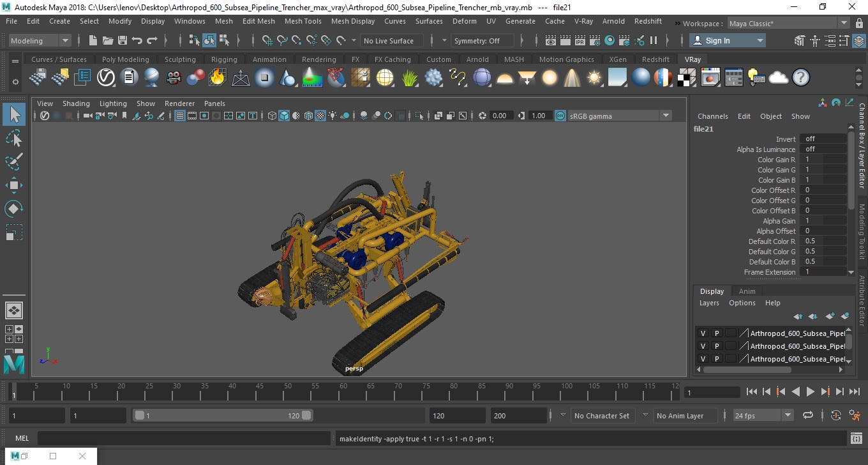Create a V-Ray dome light from the shelf
Image resolution: width=868 pixels, height=465 pixels.
(505, 78)
